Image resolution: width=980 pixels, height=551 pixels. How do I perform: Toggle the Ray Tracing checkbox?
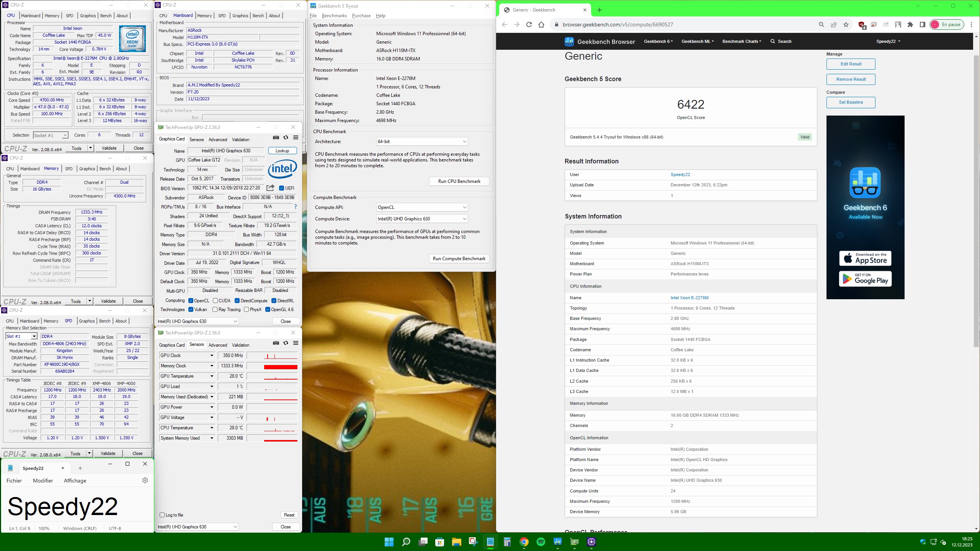pos(215,310)
